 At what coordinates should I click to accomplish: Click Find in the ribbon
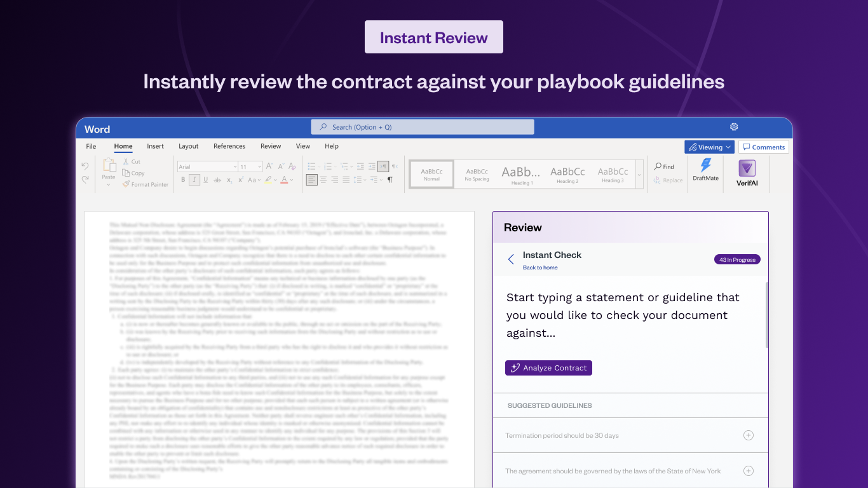coord(664,166)
